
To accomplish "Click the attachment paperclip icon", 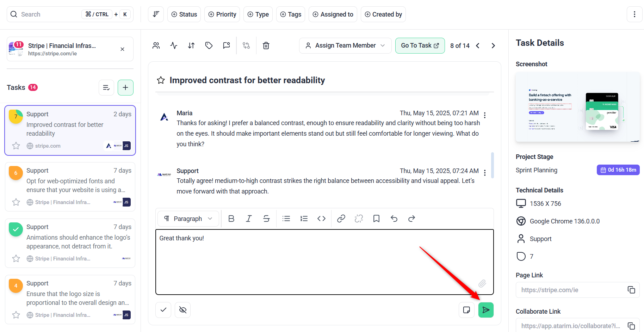I will 482,283.
